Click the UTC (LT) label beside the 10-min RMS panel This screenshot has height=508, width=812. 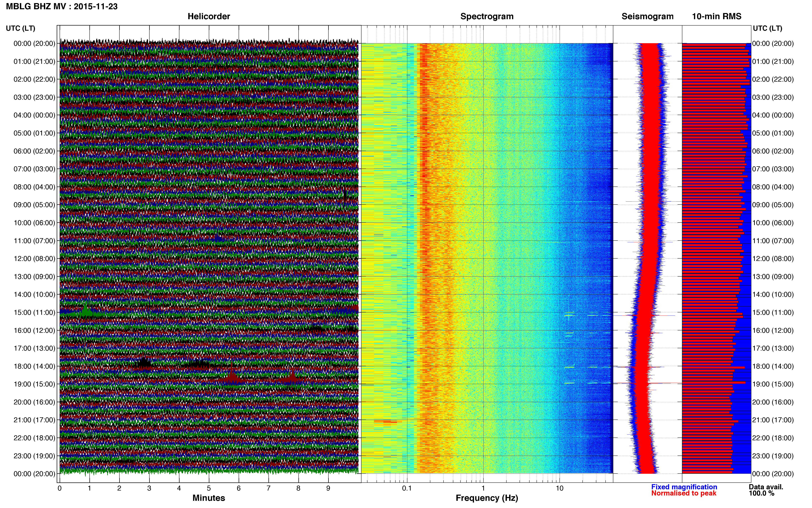click(767, 28)
